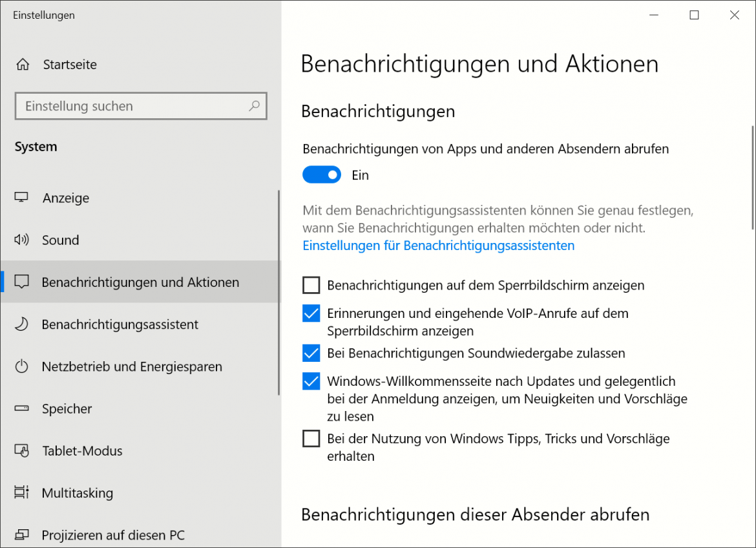Turn off notifications from apps and senders
The height and width of the screenshot is (548, 756).
click(x=321, y=174)
